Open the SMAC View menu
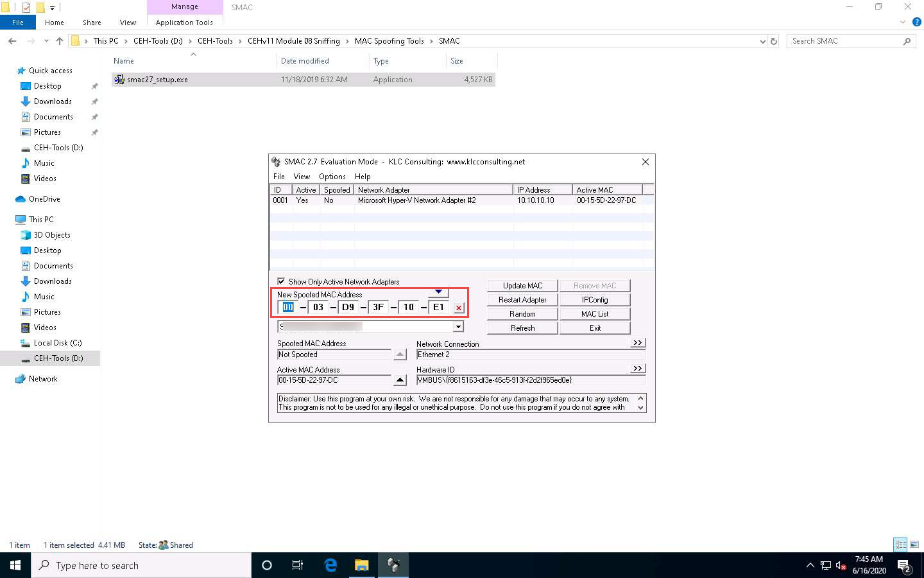This screenshot has width=924, height=578. pyautogui.click(x=302, y=177)
